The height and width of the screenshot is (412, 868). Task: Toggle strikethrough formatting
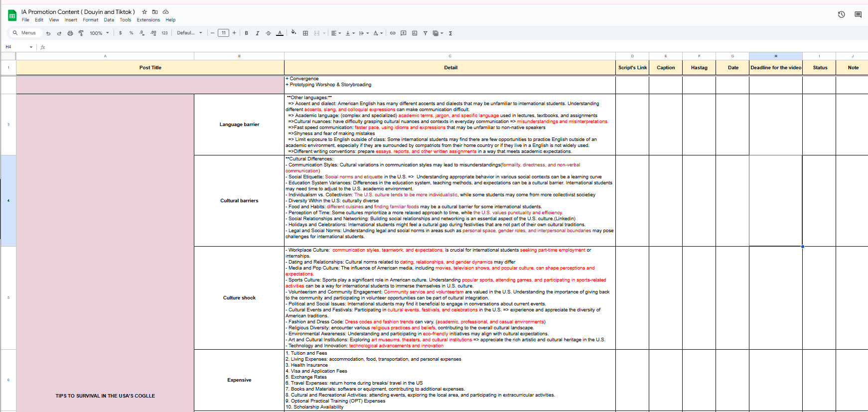pos(268,33)
